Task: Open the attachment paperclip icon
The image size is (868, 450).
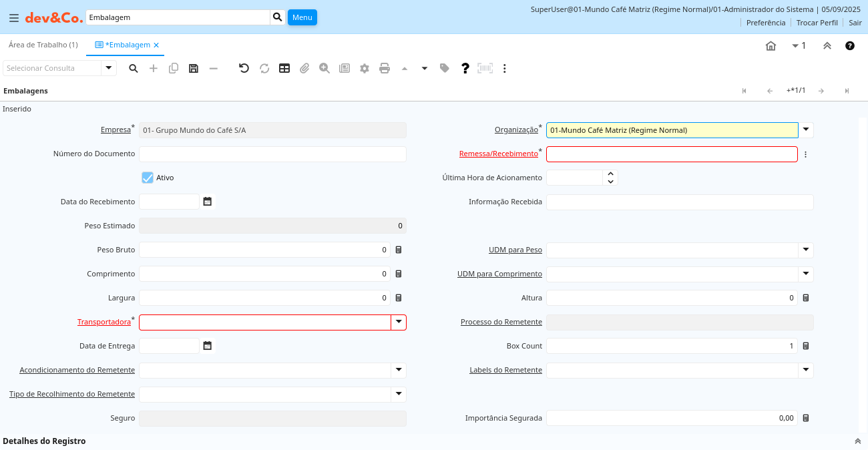Action: (304, 68)
